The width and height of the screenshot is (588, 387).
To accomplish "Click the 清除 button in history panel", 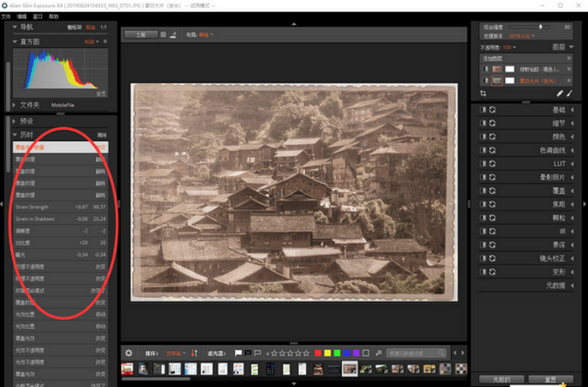I will pos(102,134).
